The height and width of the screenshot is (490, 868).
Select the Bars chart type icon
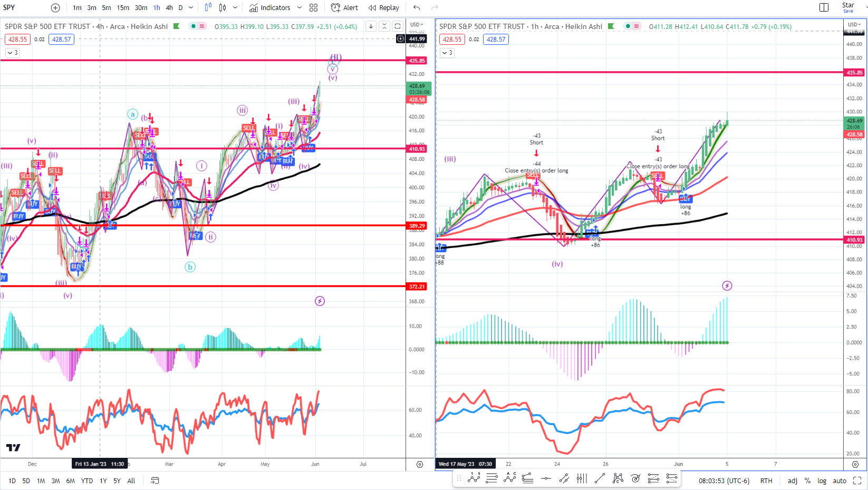pos(208,7)
